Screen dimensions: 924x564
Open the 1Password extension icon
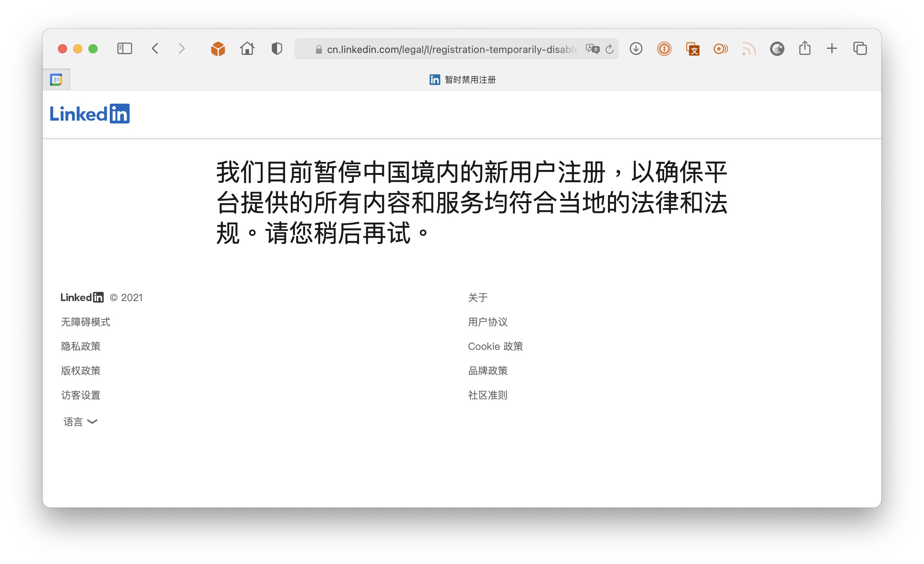pos(664,49)
